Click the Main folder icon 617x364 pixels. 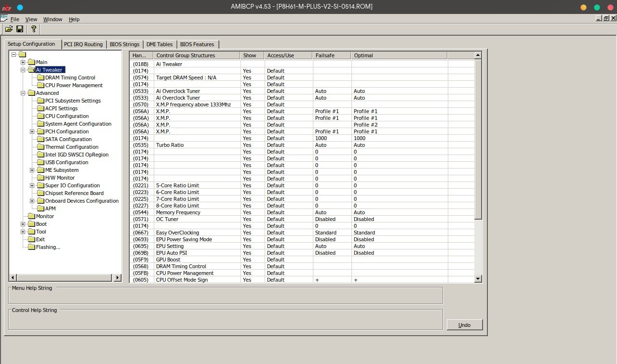tap(31, 62)
